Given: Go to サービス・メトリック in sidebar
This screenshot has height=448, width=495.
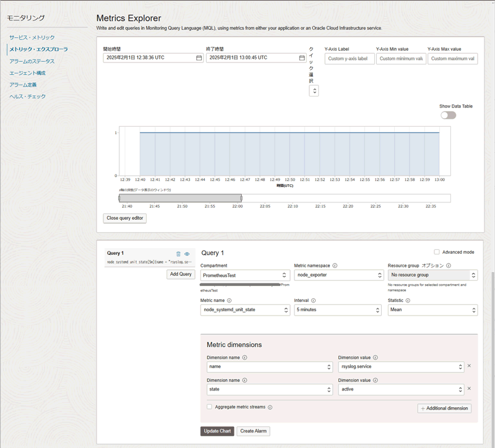Looking at the screenshot, I should coord(32,38).
